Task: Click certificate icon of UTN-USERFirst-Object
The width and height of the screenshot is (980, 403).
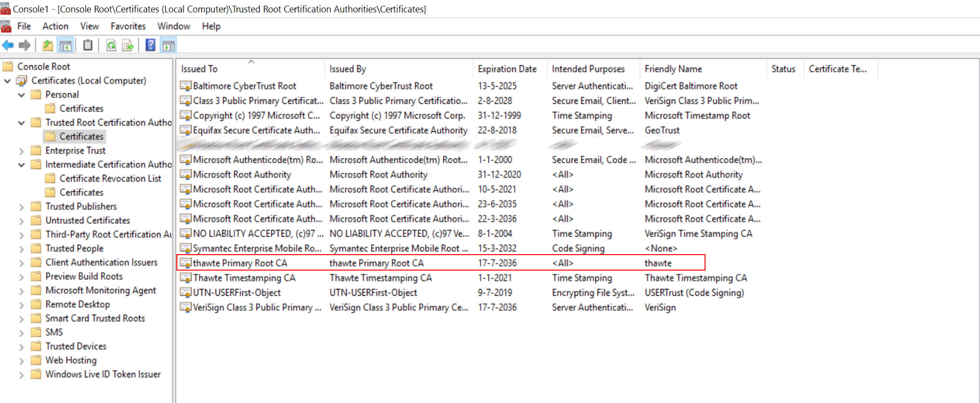Action: click(186, 293)
